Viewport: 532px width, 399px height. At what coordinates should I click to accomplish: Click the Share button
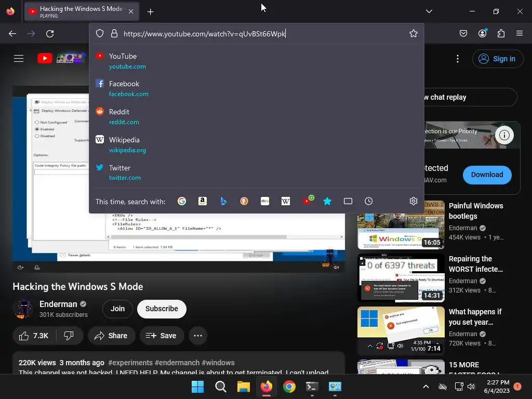pyautogui.click(x=111, y=336)
